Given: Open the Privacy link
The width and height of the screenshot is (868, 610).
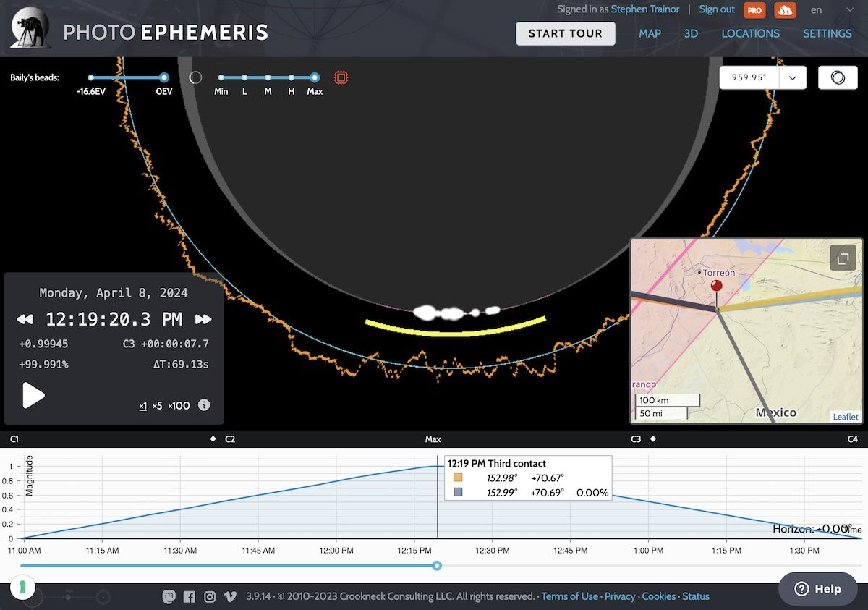Looking at the screenshot, I should click(x=620, y=596).
